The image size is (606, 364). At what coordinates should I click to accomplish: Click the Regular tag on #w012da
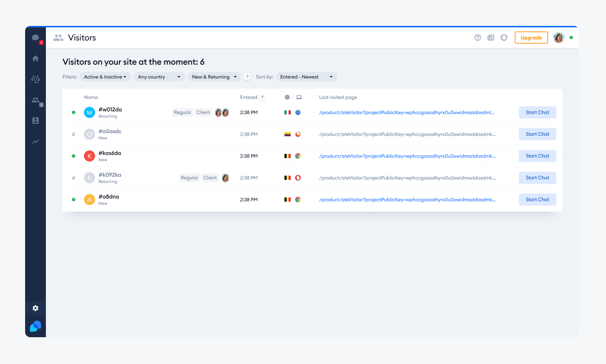[183, 112]
